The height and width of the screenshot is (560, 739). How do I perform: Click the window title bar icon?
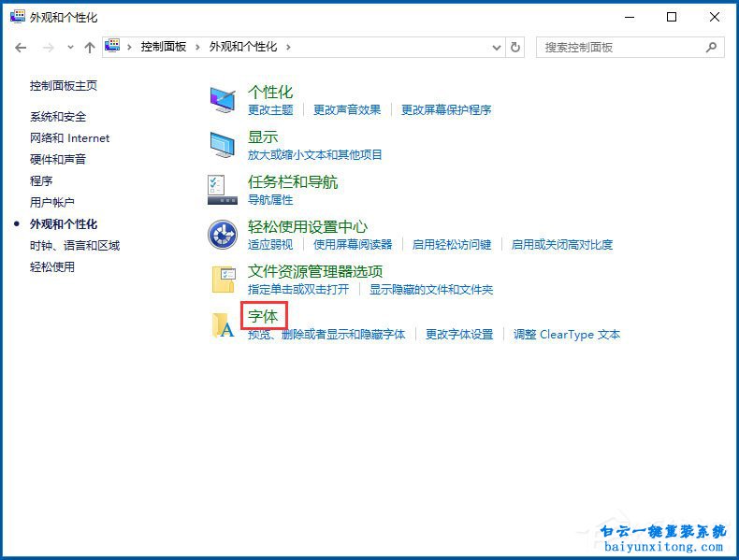point(18,16)
